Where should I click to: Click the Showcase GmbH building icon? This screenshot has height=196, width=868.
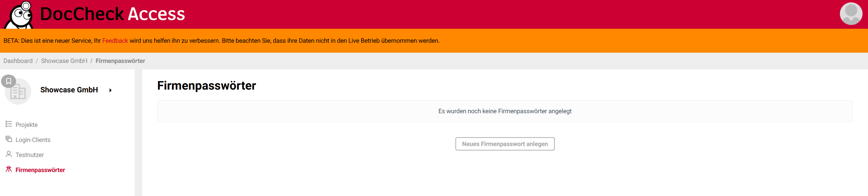pos(18,92)
